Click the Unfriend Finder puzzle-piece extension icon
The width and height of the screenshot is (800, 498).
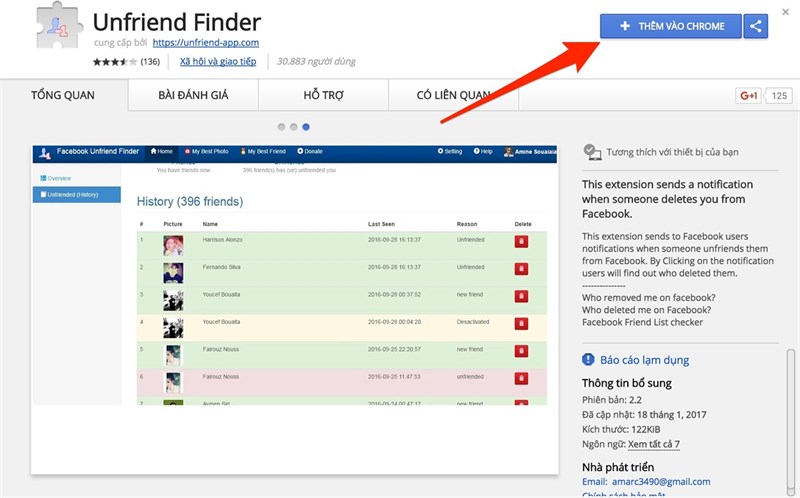[59, 26]
